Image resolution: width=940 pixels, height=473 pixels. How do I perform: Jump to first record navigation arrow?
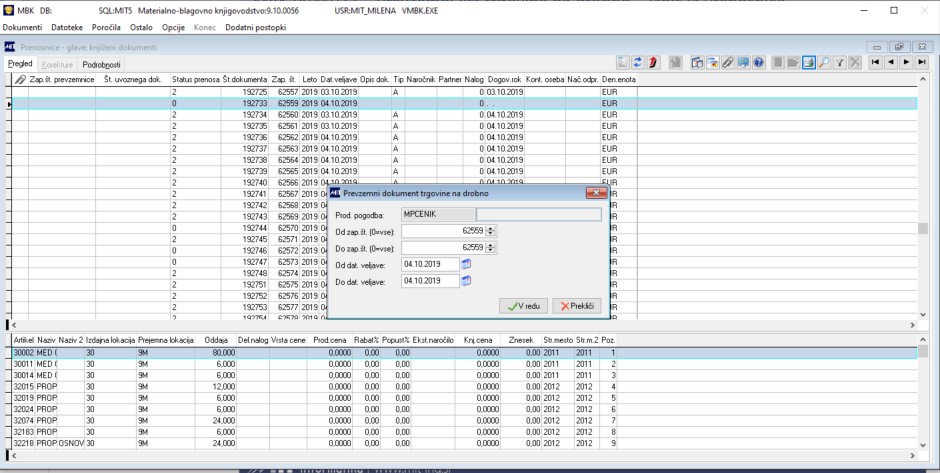point(876,62)
